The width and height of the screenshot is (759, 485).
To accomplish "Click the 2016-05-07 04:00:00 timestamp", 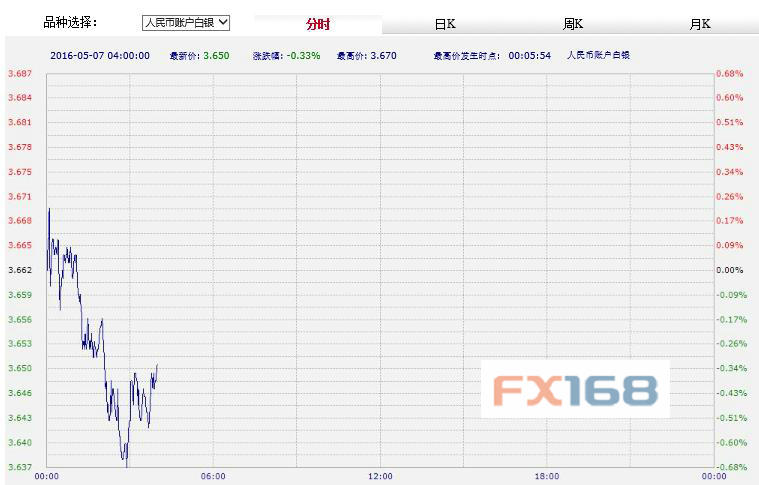I will pyautogui.click(x=100, y=55).
